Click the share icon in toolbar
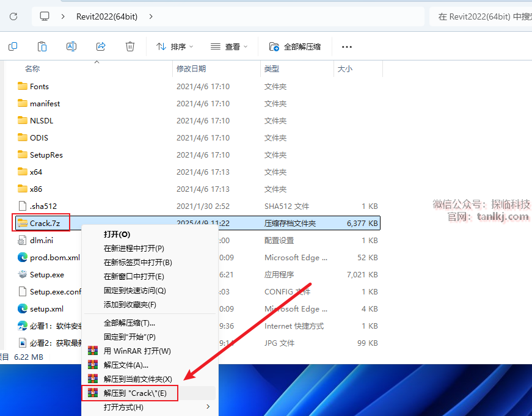The height and width of the screenshot is (416, 532). [x=101, y=46]
